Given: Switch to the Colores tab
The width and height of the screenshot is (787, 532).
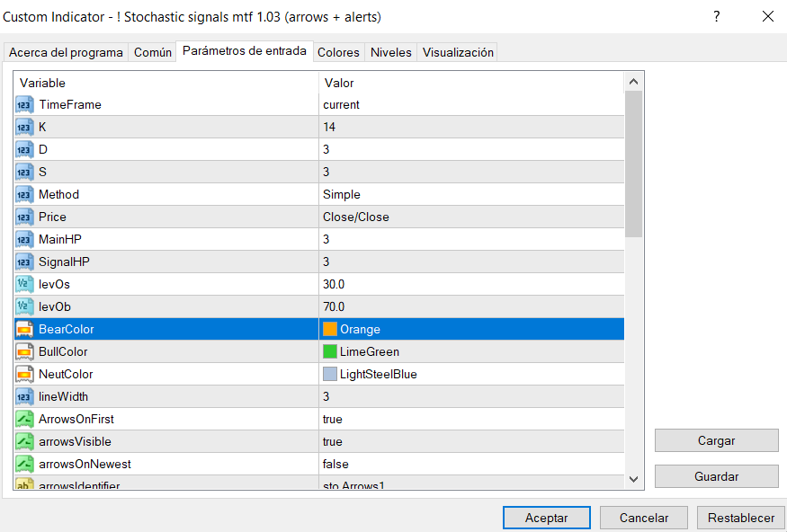Looking at the screenshot, I should coord(338,53).
